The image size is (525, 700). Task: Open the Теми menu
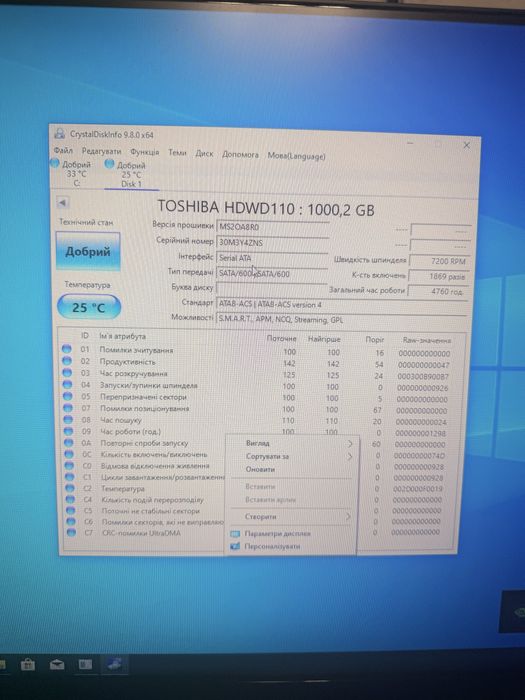coord(177,153)
